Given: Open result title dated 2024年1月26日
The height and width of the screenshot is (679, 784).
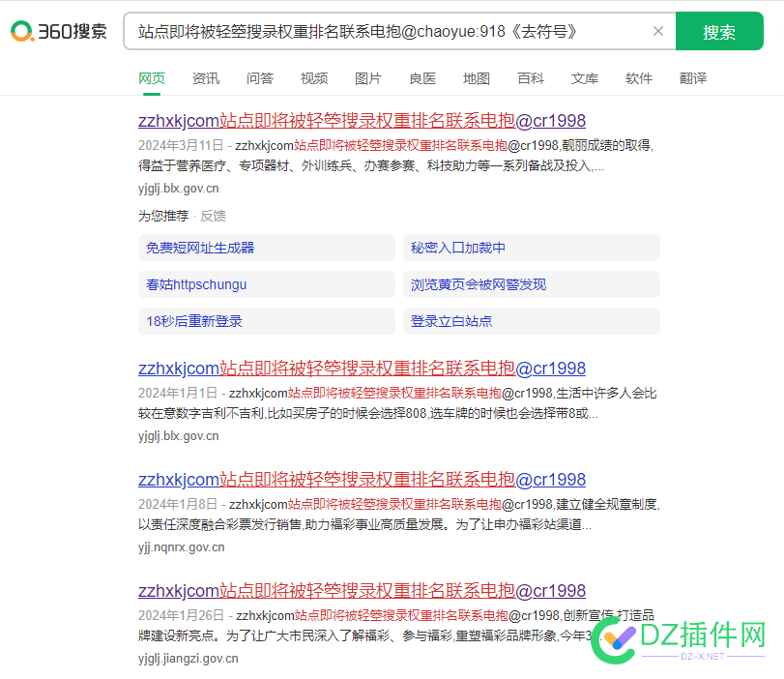Looking at the screenshot, I should click(362, 590).
